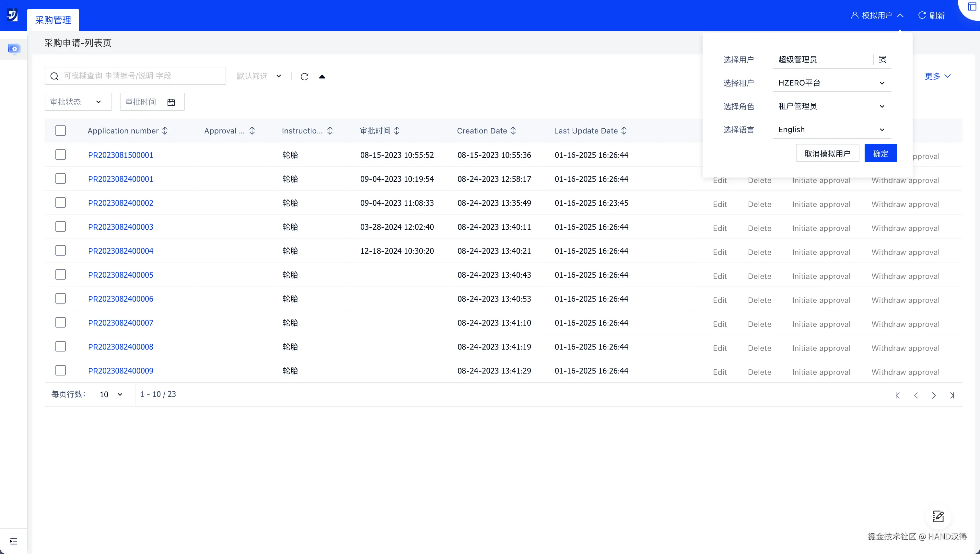Screen dimensions: 980x554
Task: Go to the last page arrow
Action: (952, 395)
